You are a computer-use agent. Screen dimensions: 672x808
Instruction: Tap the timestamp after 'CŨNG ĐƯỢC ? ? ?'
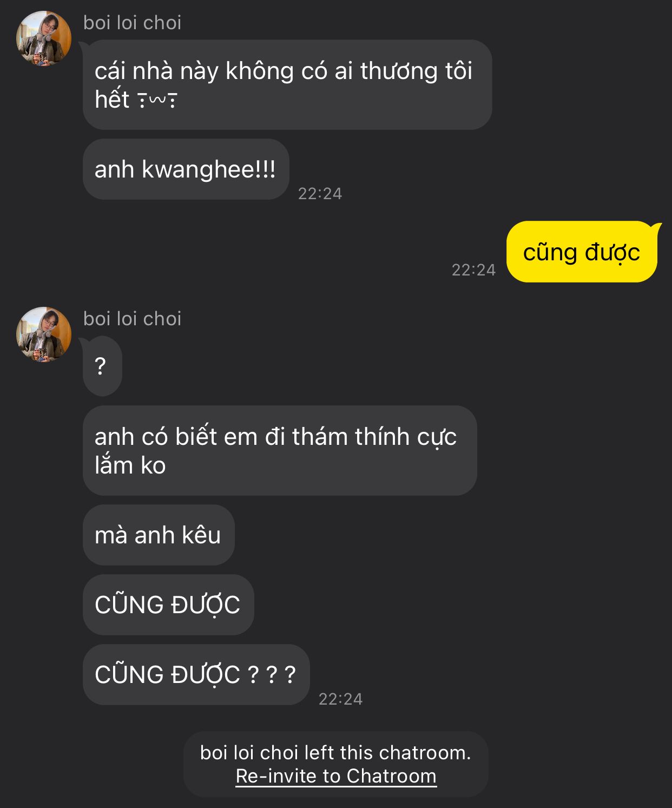tap(341, 699)
